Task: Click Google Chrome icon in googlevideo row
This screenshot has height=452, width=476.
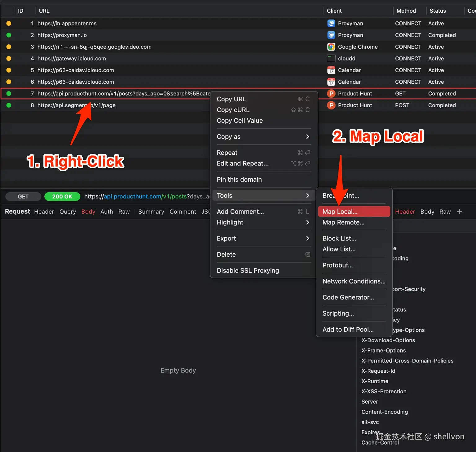Action: coord(331,47)
